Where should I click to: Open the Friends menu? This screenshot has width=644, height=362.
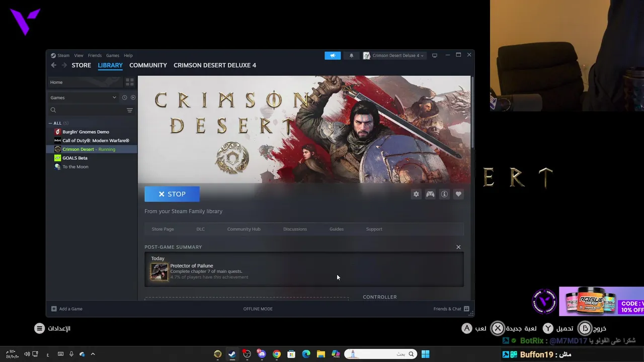[x=95, y=55]
